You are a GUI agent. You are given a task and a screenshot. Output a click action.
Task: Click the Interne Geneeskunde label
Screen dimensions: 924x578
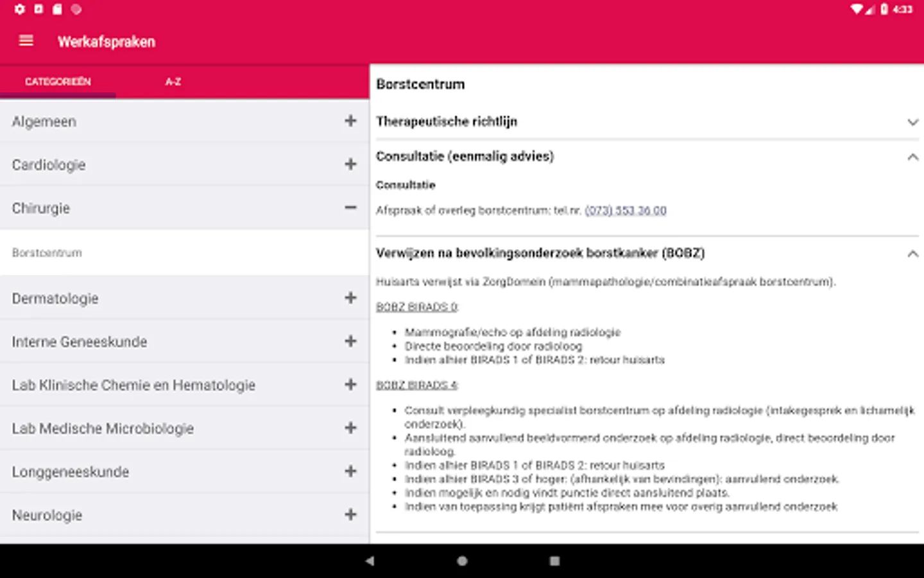[x=80, y=342]
